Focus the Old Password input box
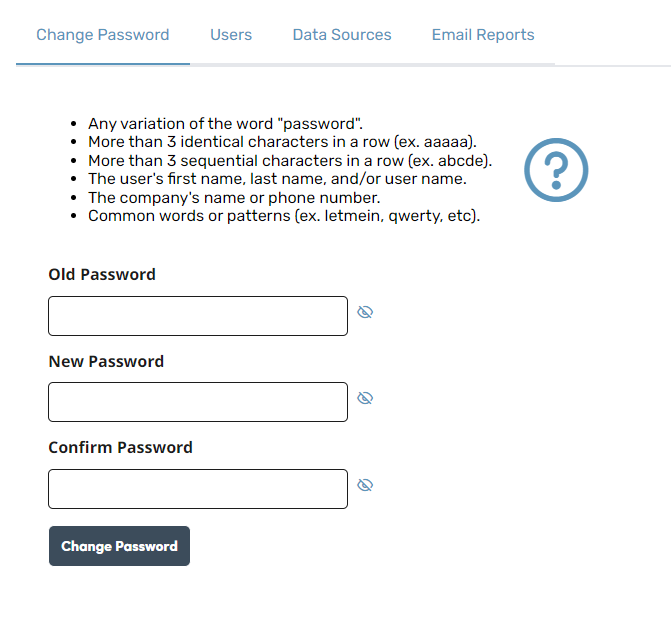 [198, 316]
